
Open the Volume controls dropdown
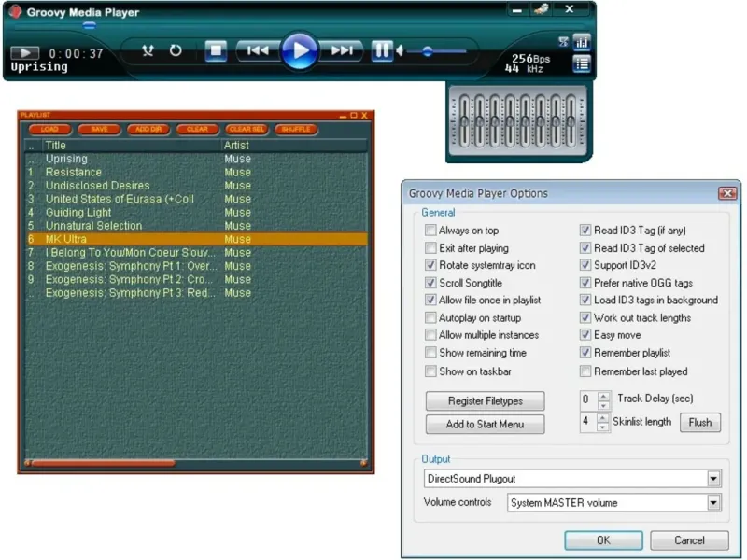click(713, 503)
